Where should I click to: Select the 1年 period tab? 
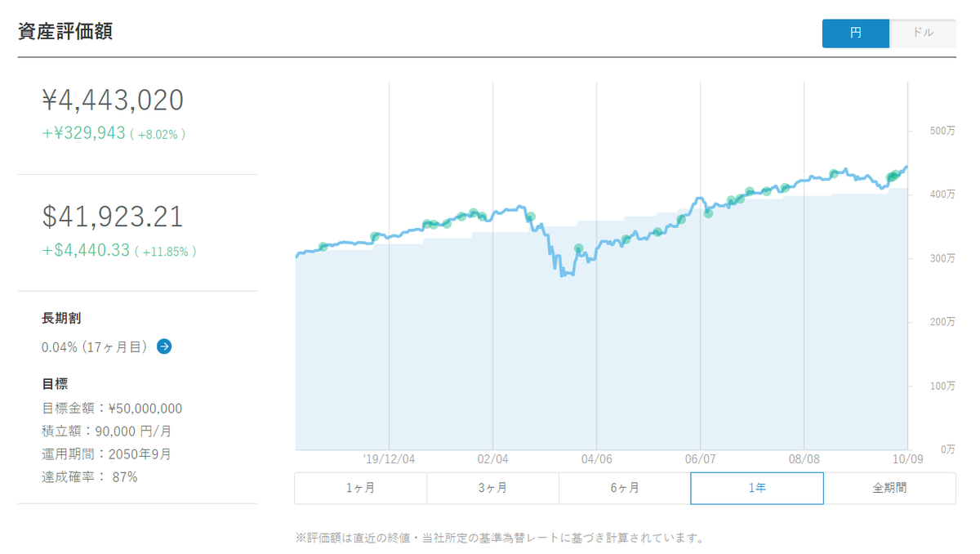point(757,488)
